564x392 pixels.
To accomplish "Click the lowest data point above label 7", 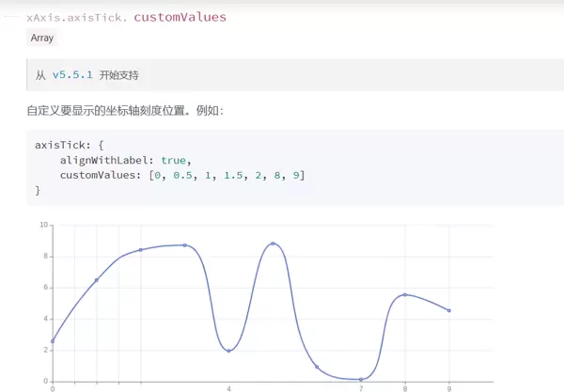I will (x=361, y=380).
